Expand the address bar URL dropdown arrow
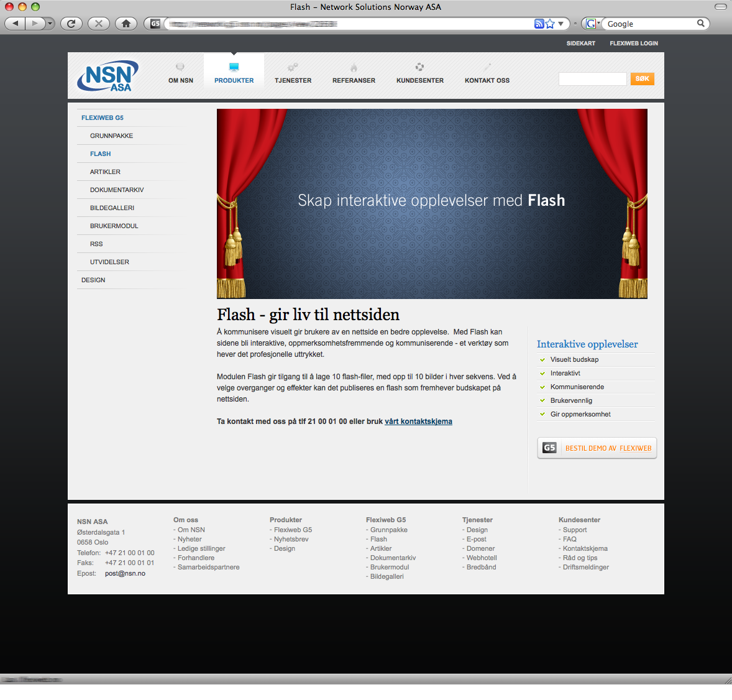 [x=561, y=24]
